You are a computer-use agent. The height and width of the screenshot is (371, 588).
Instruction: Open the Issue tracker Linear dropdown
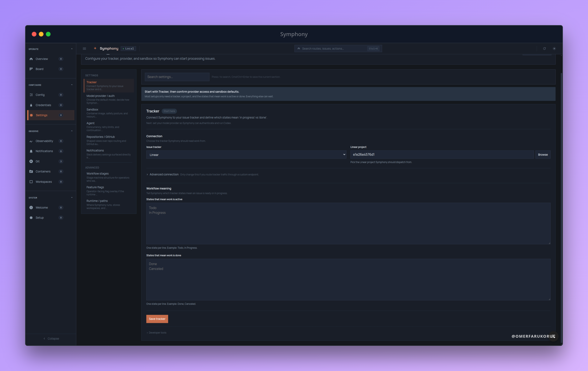pyautogui.click(x=246, y=155)
